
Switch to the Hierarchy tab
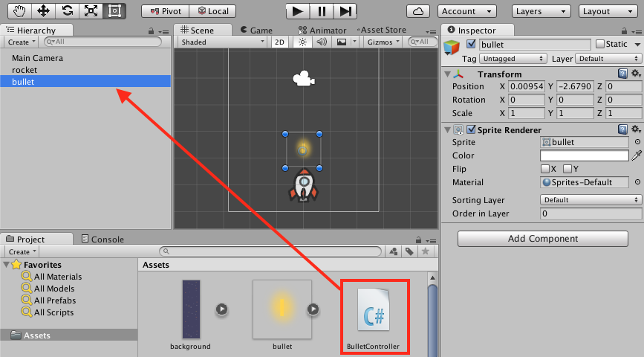(36, 30)
